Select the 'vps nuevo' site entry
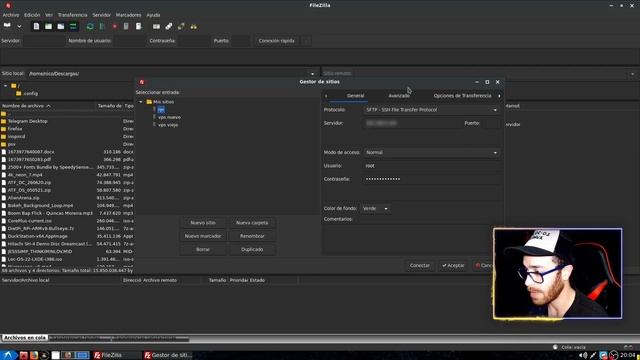Image resolution: width=640 pixels, height=360 pixels. (169, 117)
